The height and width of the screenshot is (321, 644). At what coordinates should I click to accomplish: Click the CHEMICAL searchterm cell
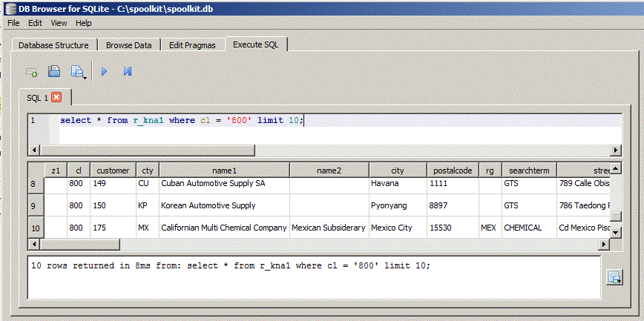[x=530, y=228]
